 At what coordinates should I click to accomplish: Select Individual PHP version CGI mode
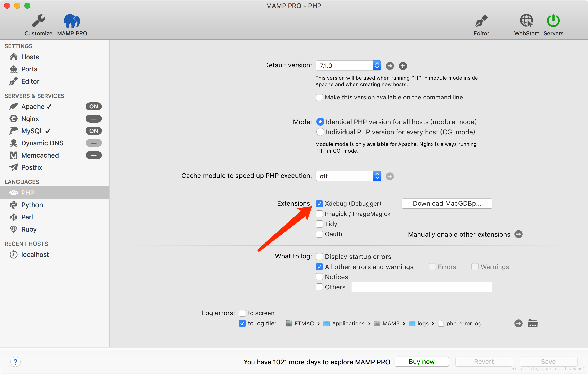320,132
